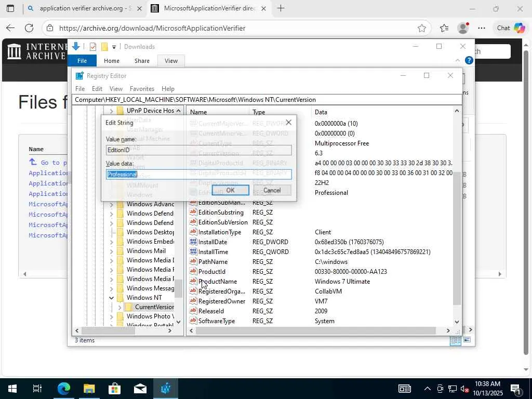Expand the Windows Photo key
This screenshot has width=532, height=399.
click(111, 316)
